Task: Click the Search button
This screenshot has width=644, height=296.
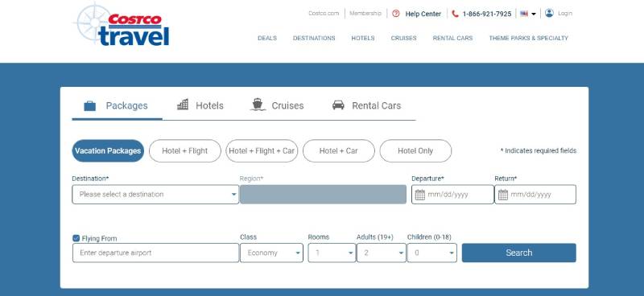Action: (519, 253)
